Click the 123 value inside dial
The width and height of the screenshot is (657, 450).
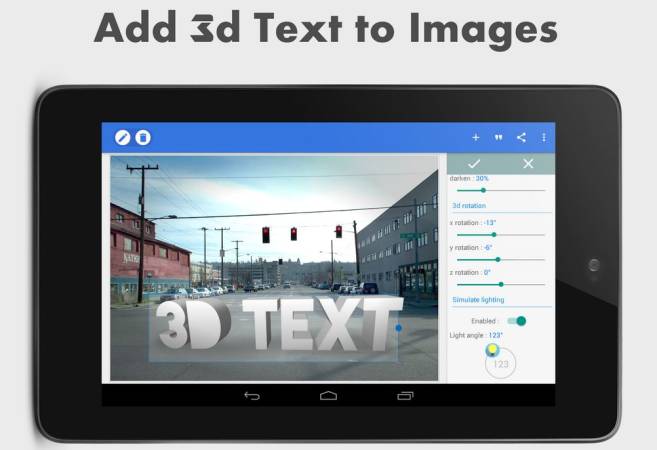501,364
